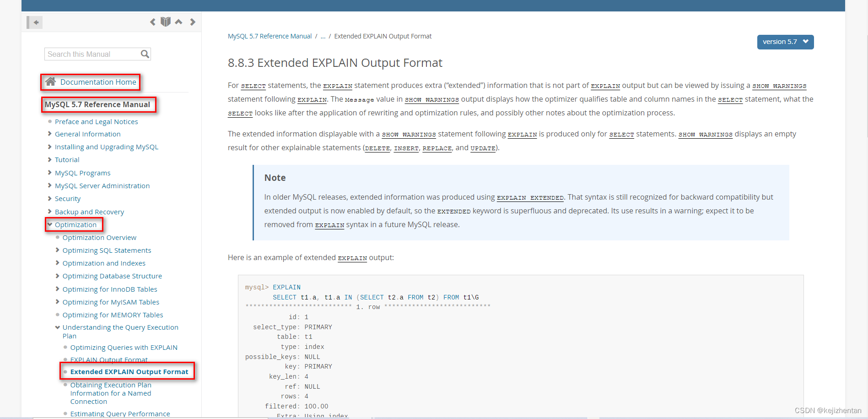Viewport: 868px width, 419px height.
Task: Click the page heading '8.8.3 Extended EXPLAIN Output Format'
Action: pos(335,63)
